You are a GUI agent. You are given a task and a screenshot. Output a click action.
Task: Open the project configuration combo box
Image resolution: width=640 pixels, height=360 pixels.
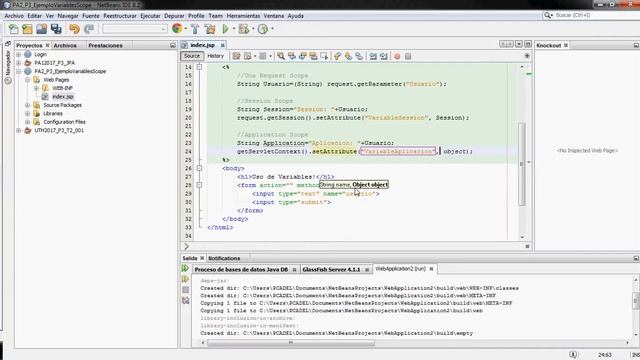pyautogui.click(x=135, y=29)
